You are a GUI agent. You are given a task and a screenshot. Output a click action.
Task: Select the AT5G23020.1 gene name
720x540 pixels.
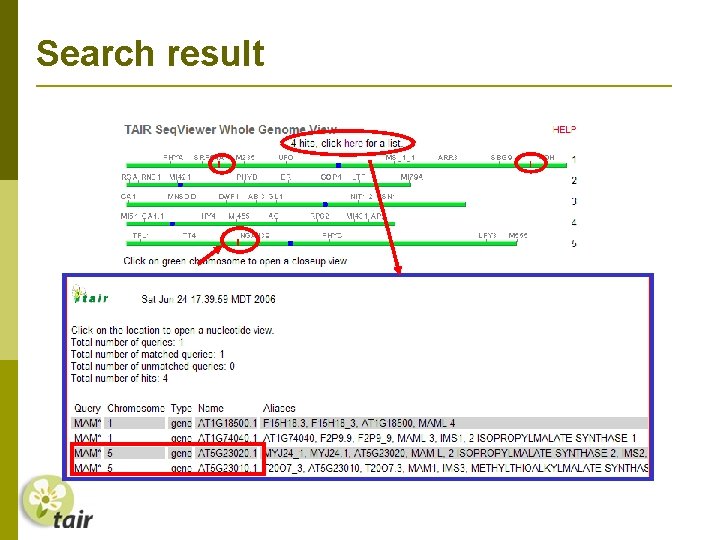click(227, 453)
